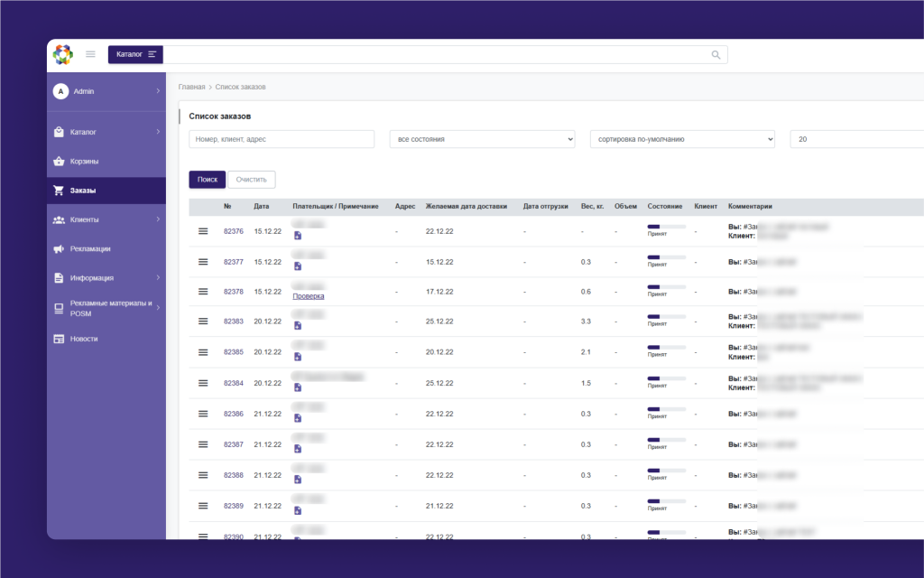Open Корзины in the sidebar menu
The image size is (924, 578).
(84, 162)
